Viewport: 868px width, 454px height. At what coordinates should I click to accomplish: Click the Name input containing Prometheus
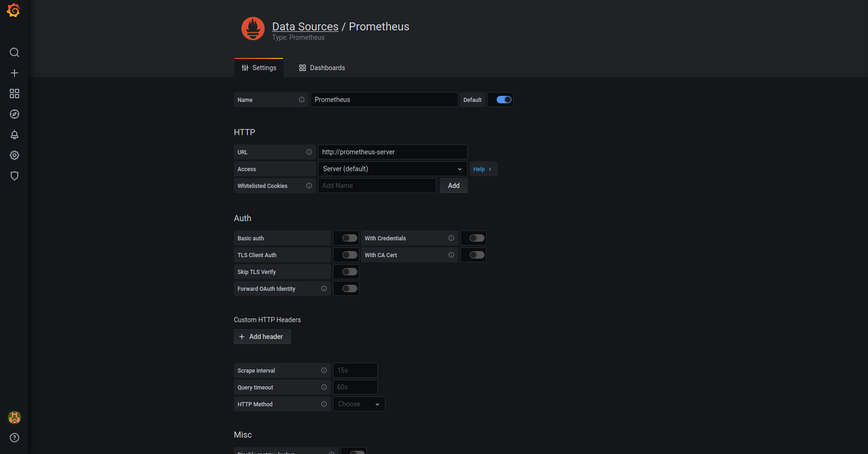(x=384, y=100)
